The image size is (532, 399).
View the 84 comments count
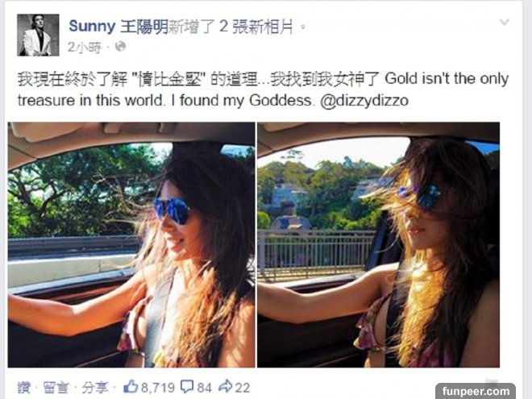click(204, 388)
